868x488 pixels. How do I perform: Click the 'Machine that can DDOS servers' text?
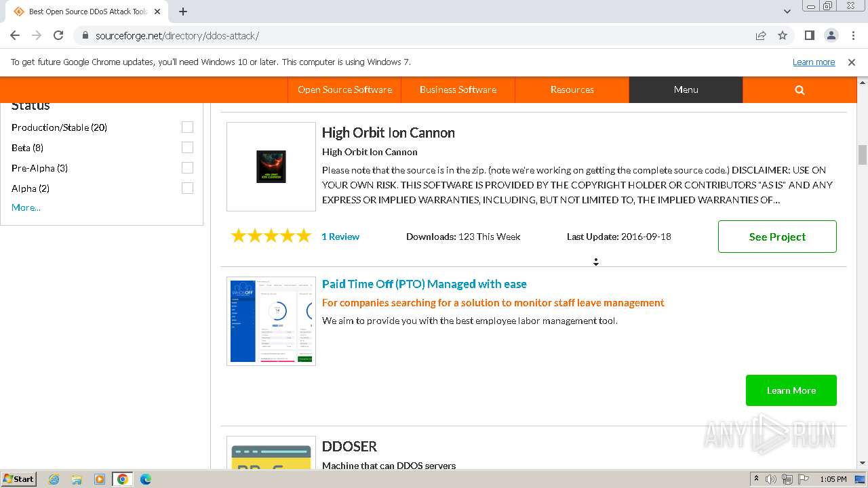(x=389, y=466)
